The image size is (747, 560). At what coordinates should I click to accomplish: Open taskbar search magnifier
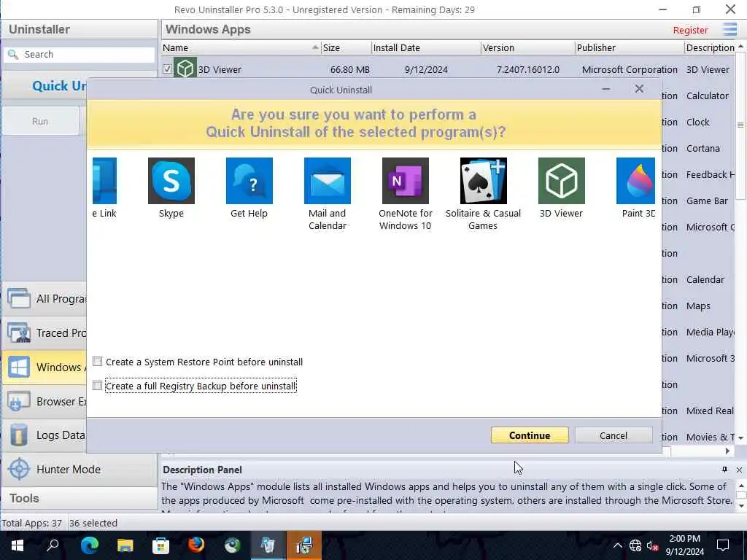pyautogui.click(x=53, y=545)
